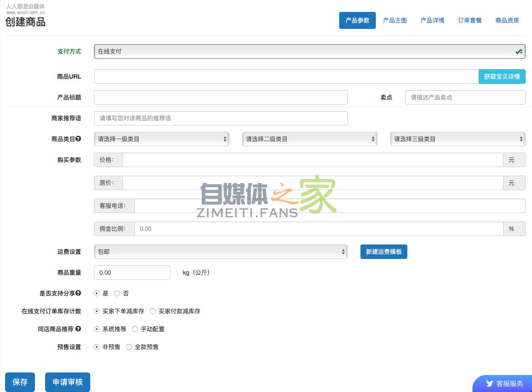
Task: Open the 请选择三级类目 dropdown
Action: coord(458,139)
